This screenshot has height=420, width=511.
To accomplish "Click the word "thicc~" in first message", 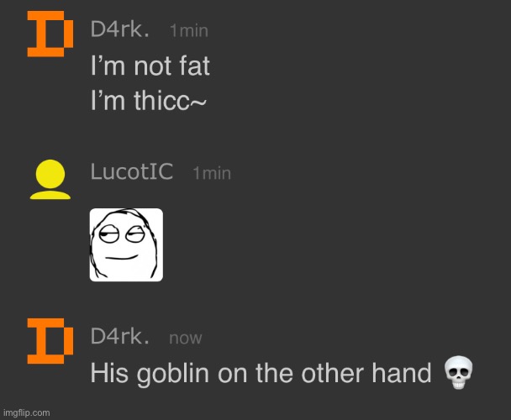I will (x=171, y=100).
